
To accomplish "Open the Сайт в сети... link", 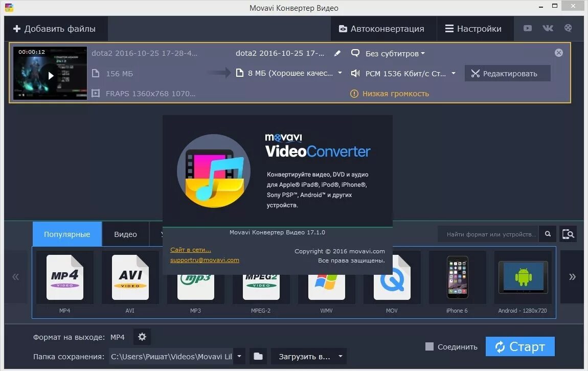I will point(191,249).
